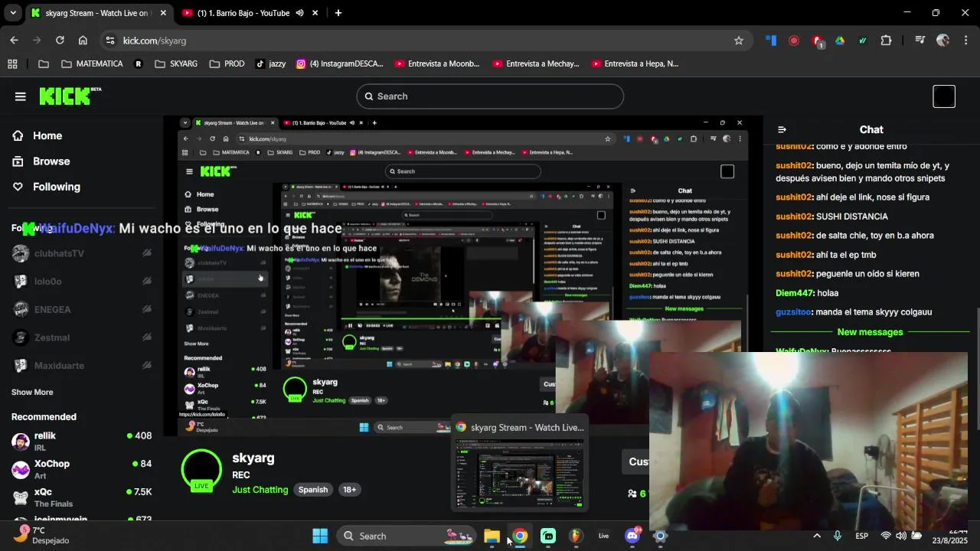Open Discord from the taskbar

pos(632,536)
